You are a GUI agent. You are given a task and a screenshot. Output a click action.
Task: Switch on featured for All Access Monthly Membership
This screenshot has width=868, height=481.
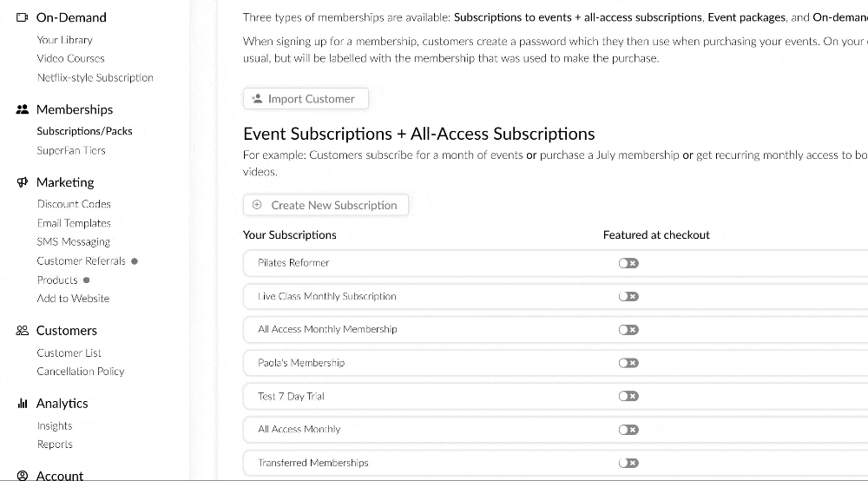tap(628, 330)
